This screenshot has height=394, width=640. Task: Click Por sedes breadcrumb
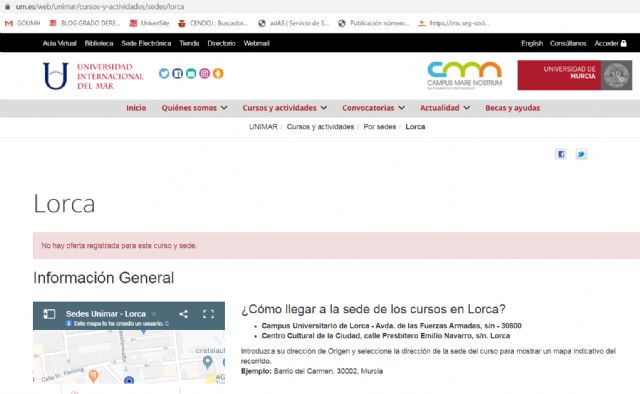click(380, 127)
